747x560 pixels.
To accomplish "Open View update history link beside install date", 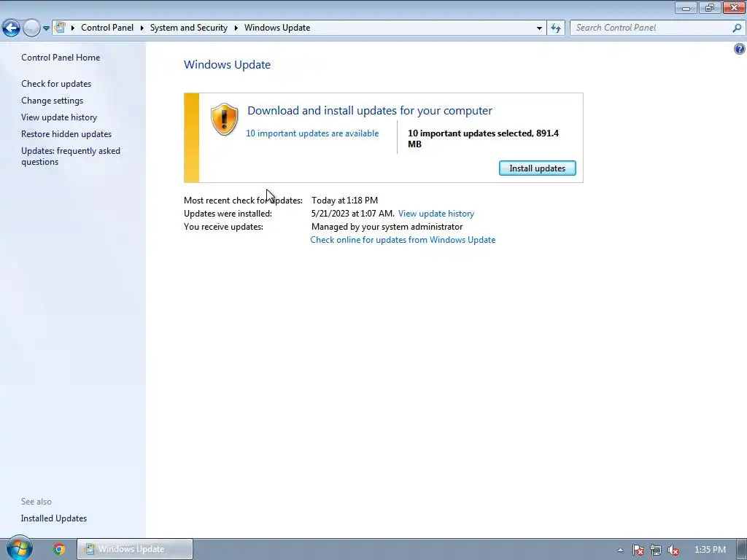I will pos(436,214).
